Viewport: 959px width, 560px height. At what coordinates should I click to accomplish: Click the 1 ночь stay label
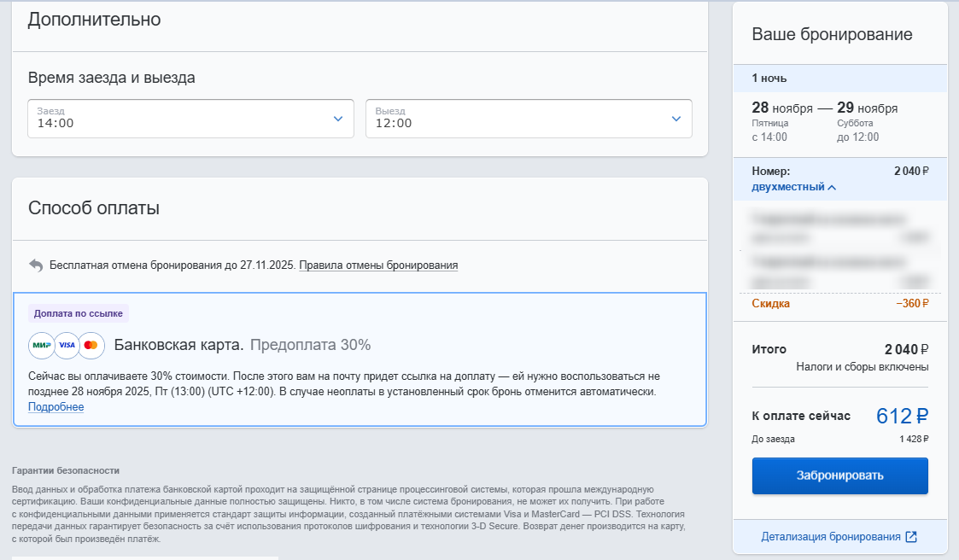(x=769, y=79)
